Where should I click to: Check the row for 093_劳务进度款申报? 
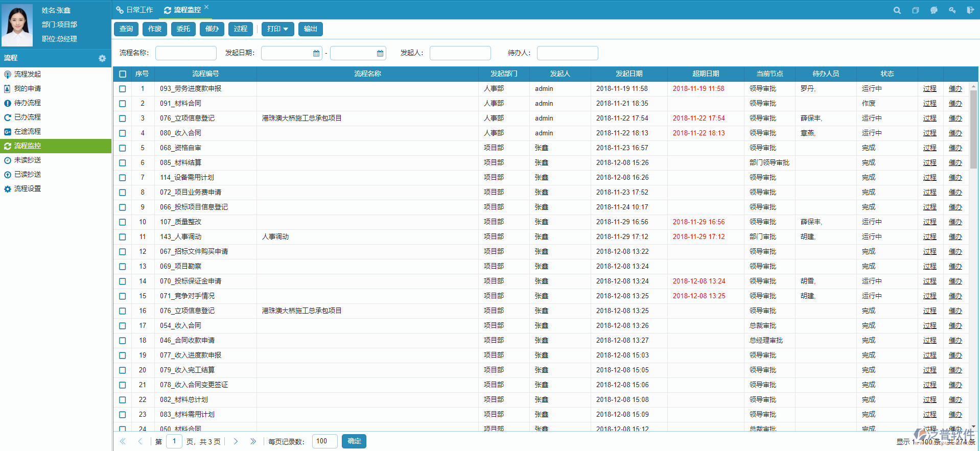pyautogui.click(x=123, y=89)
